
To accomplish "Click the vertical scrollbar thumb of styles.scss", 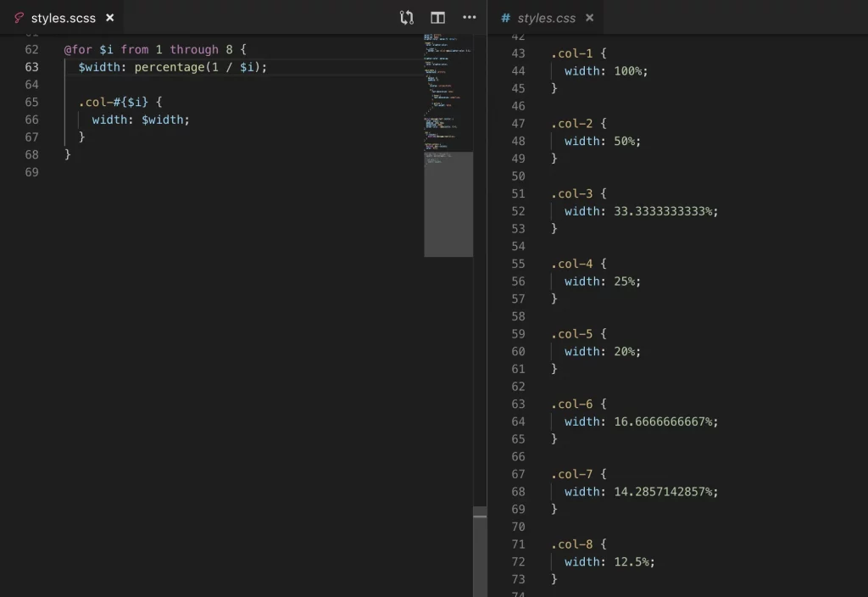I will [480, 551].
